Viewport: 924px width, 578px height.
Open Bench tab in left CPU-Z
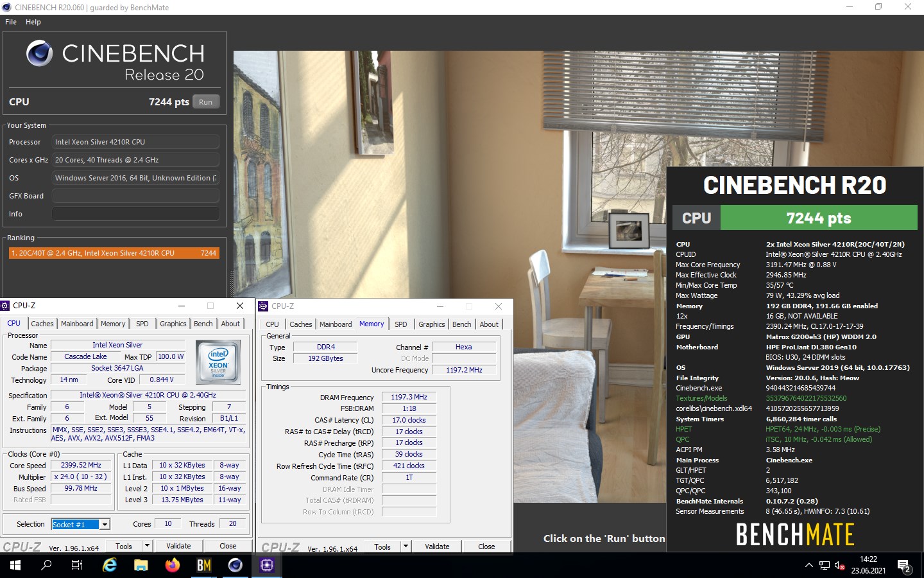[203, 324]
